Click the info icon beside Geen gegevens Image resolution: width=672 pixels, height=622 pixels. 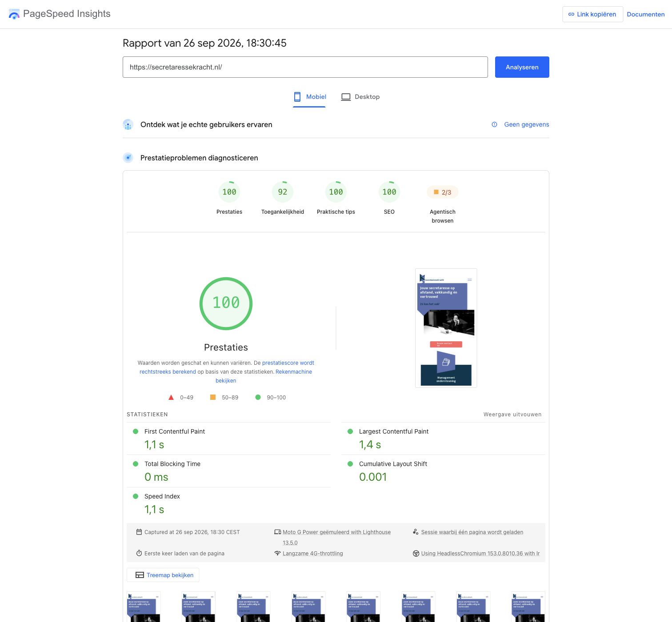click(x=494, y=124)
